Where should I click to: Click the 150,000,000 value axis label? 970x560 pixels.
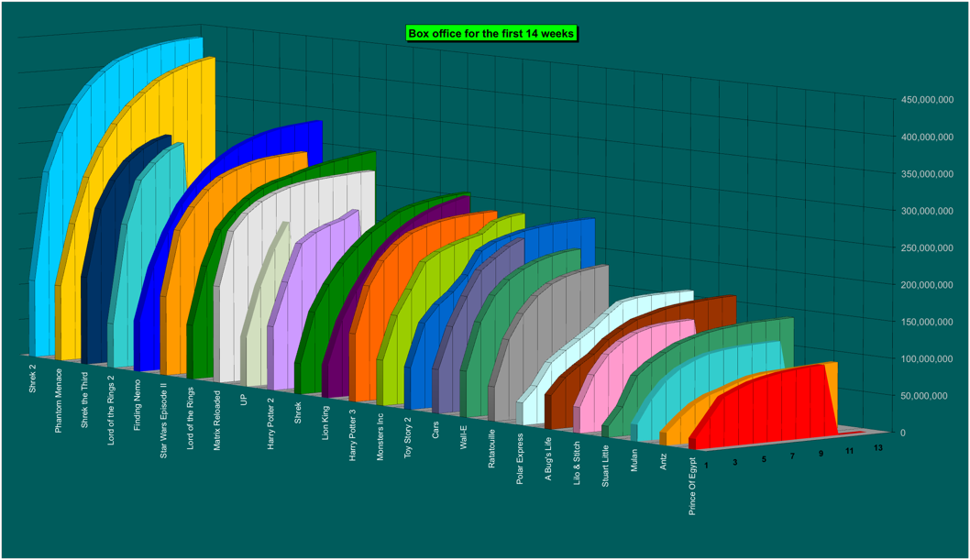click(x=927, y=322)
